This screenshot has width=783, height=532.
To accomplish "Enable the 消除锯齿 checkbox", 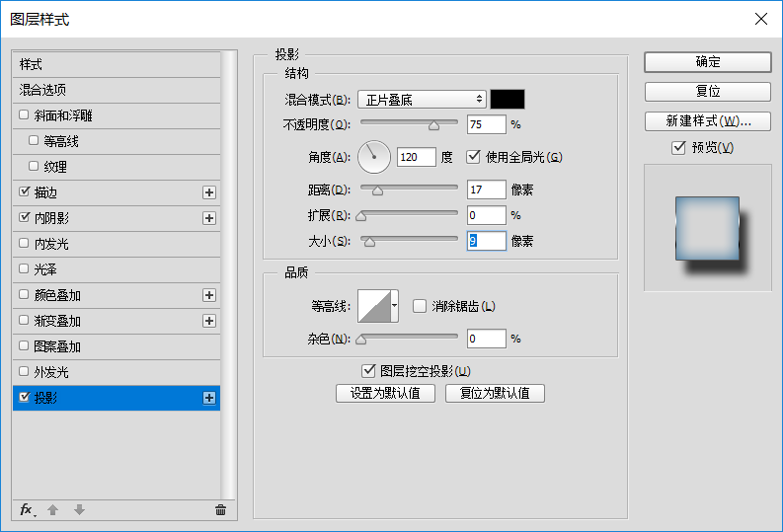I will pyautogui.click(x=420, y=306).
